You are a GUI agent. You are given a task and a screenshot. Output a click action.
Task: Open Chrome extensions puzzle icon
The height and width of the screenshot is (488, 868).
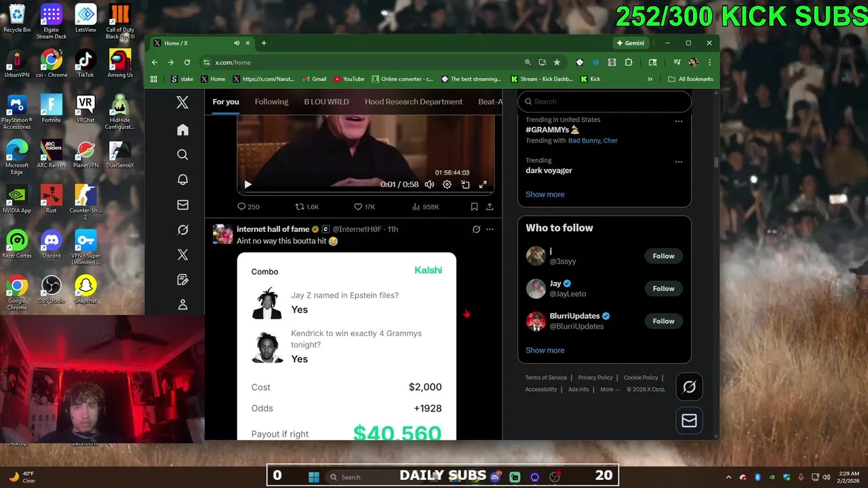click(629, 62)
